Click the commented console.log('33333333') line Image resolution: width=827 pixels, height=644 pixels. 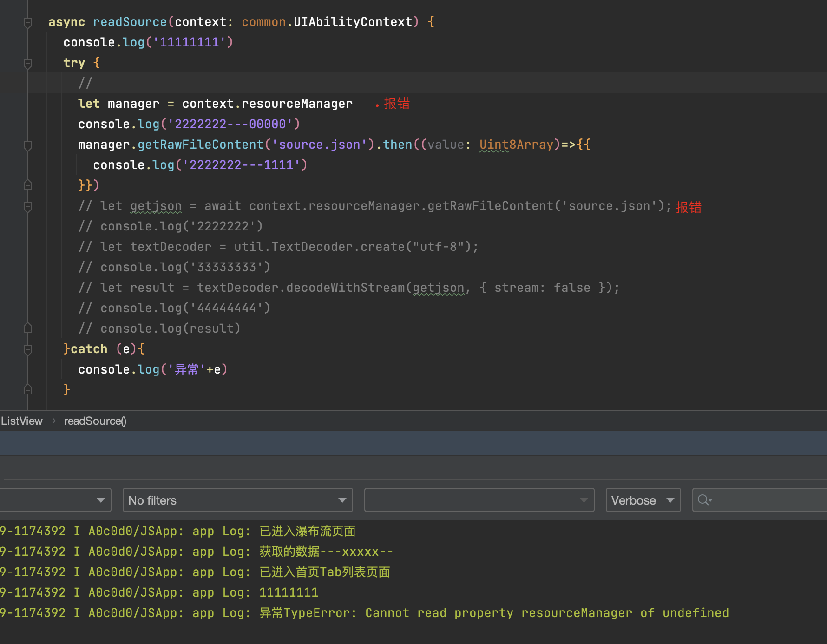coord(174,267)
